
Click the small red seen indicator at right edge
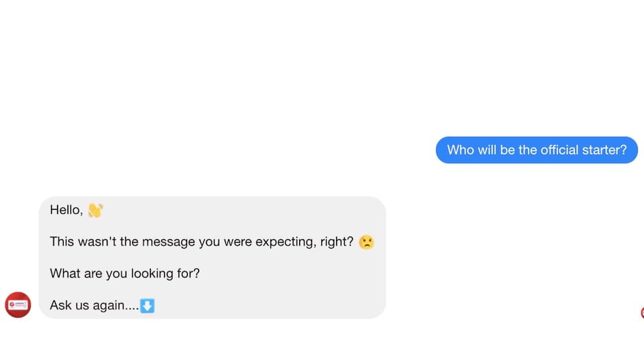coord(642,313)
